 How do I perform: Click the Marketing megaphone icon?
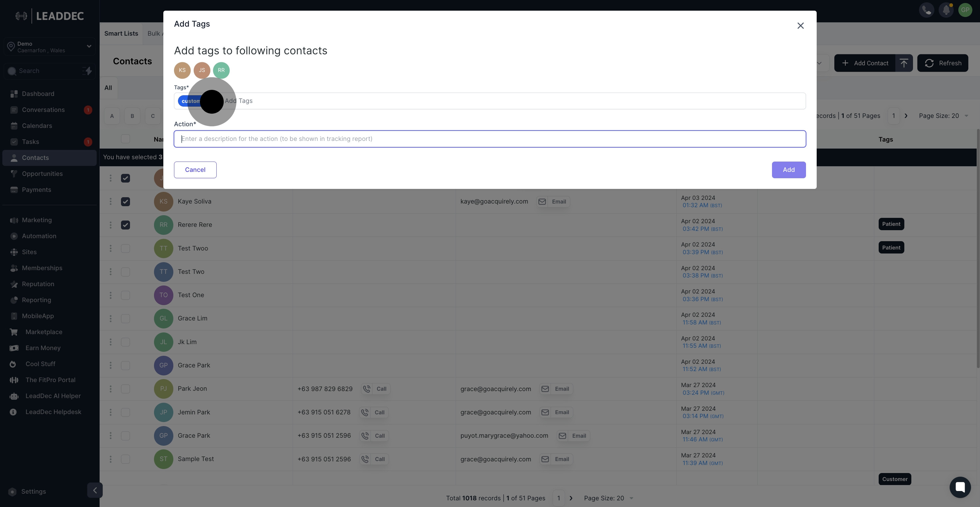[x=14, y=221]
